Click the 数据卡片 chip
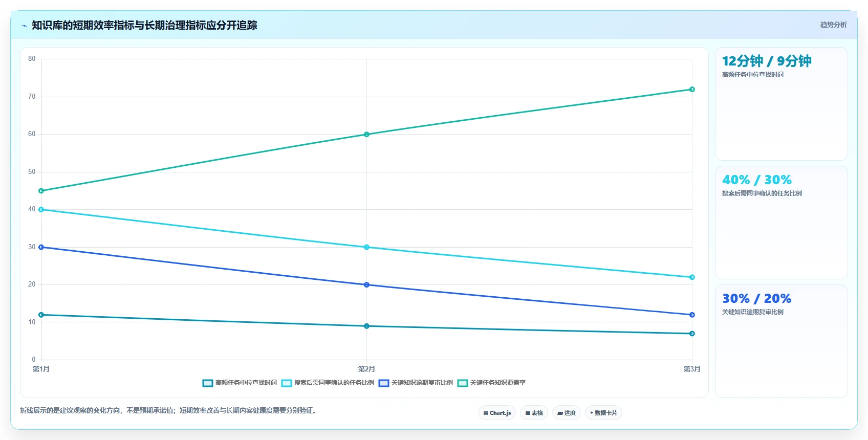868x440 pixels. click(x=603, y=413)
